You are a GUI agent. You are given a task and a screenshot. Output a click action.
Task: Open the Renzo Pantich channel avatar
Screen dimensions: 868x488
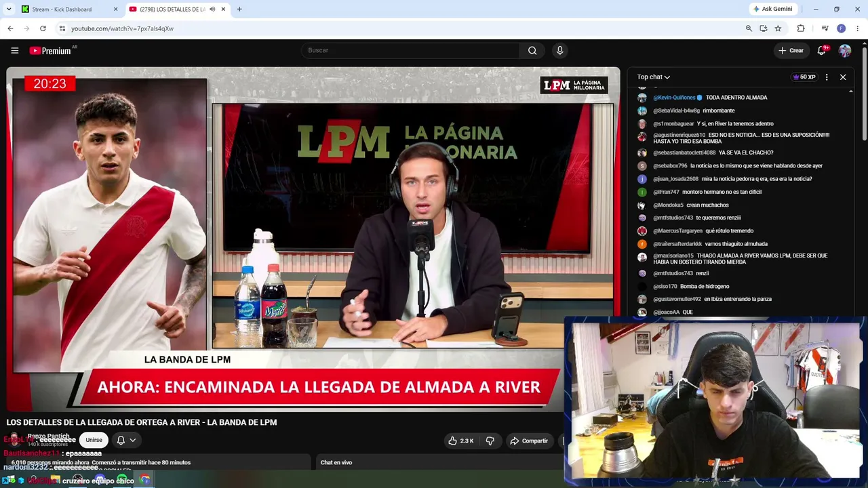[14, 441]
